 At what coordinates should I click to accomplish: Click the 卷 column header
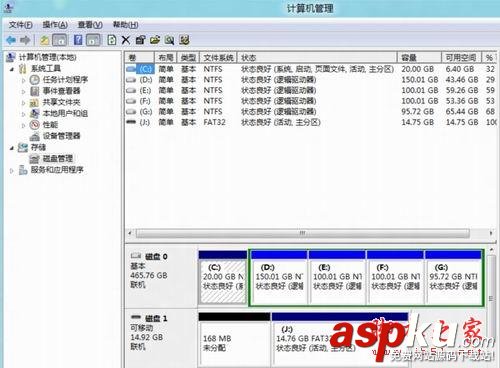[x=139, y=57]
